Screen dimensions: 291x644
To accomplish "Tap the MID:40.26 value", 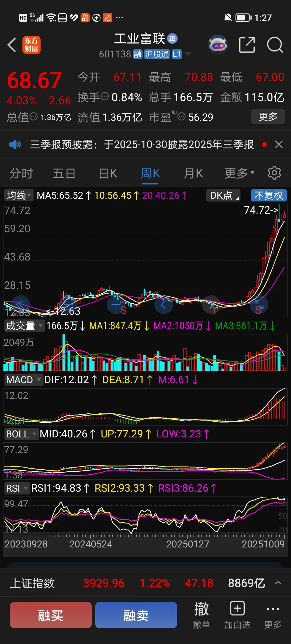I will [x=68, y=434].
